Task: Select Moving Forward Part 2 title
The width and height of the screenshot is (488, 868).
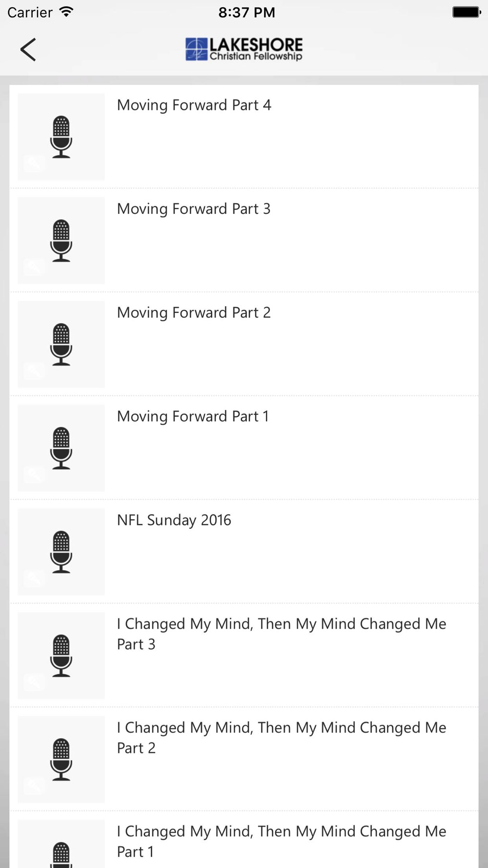Action: (193, 312)
